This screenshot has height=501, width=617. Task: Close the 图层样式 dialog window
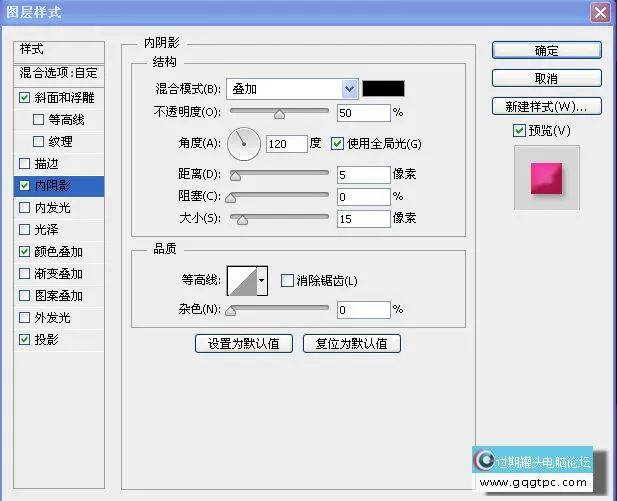point(600,12)
